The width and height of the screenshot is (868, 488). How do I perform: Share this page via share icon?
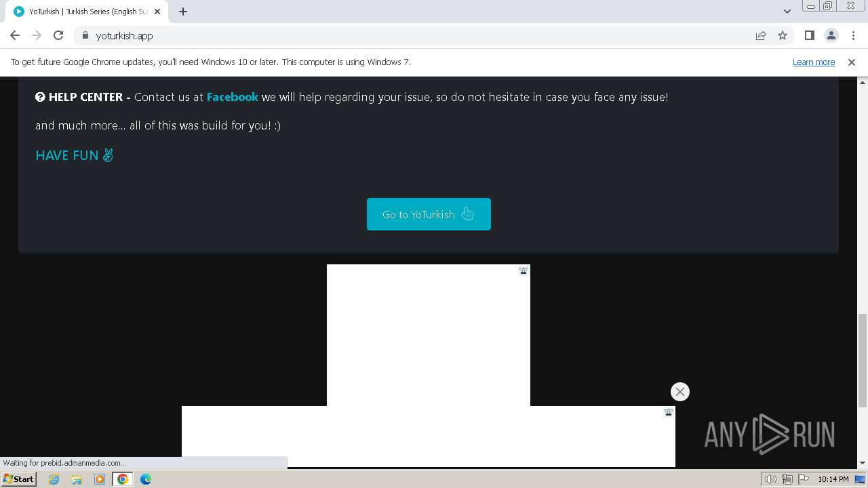click(x=761, y=35)
